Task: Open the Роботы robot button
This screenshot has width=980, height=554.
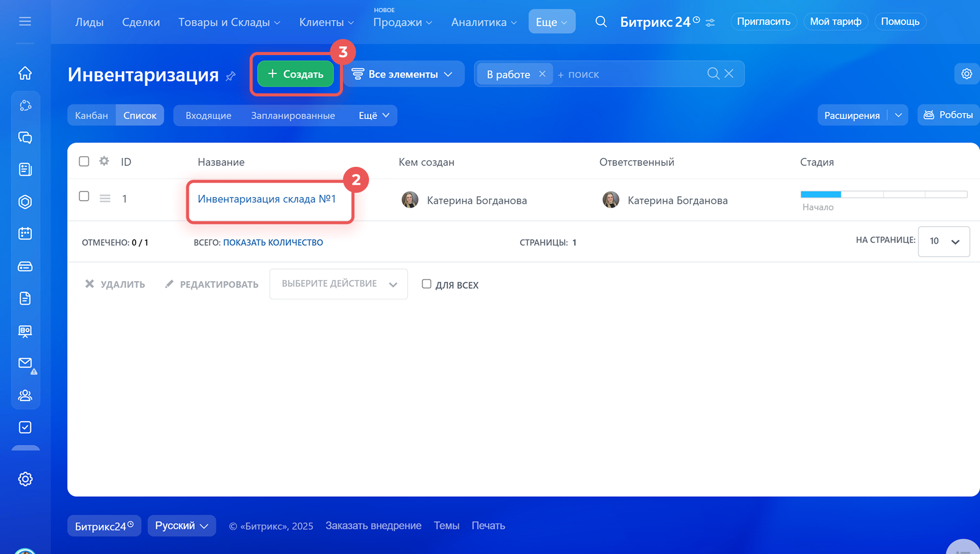Action: (948, 115)
